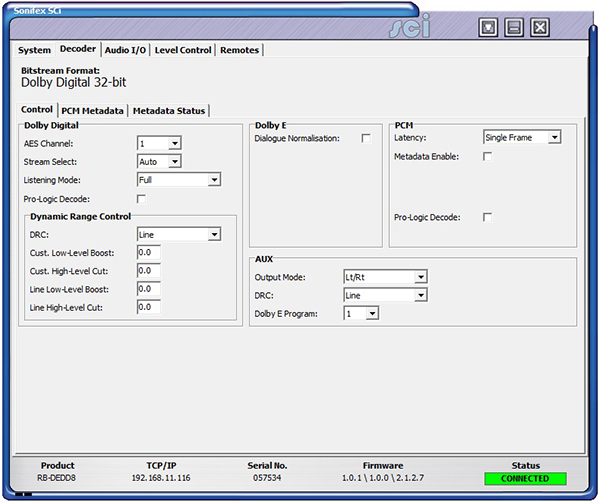Toggle the PCM Pro-Logic Decode checkbox
Screen dimensions: 600x502
[x=488, y=217]
